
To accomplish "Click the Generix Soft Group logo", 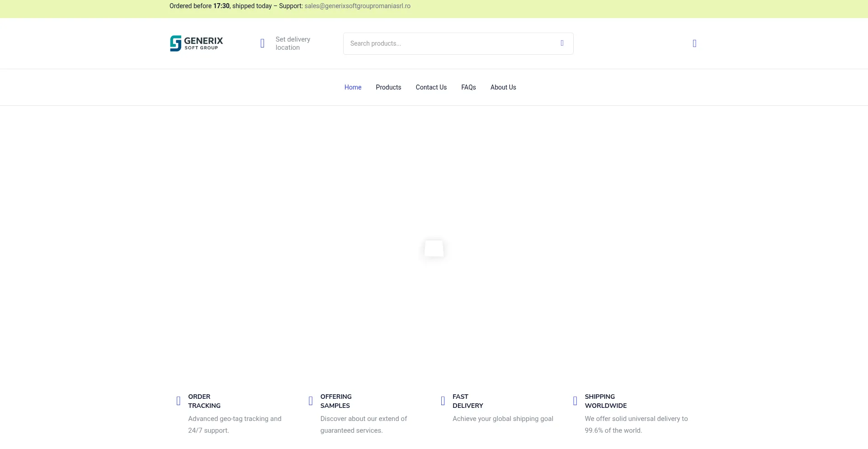I will click(x=197, y=43).
